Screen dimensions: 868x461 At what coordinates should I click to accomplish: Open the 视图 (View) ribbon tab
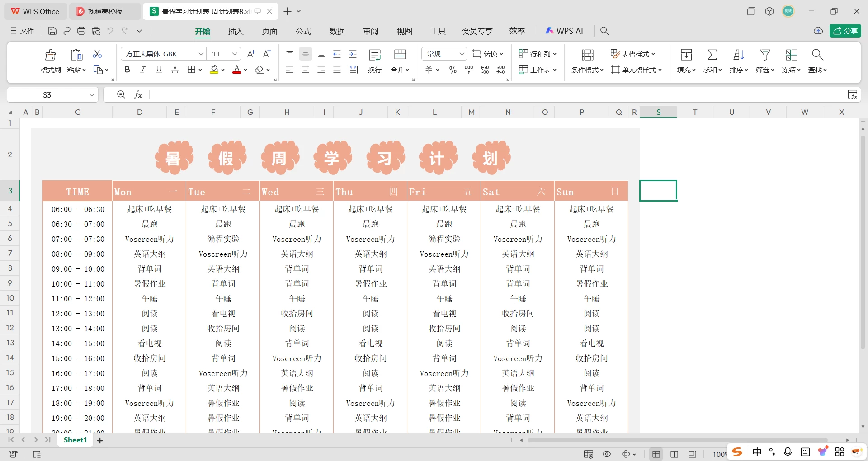(405, 31)
